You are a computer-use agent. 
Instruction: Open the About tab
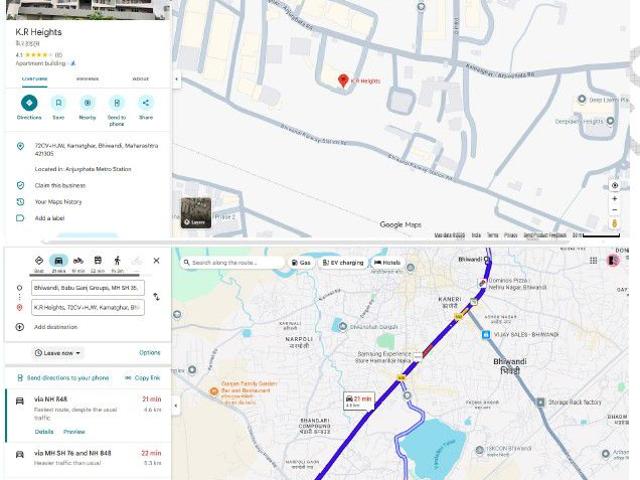point(140,79)
